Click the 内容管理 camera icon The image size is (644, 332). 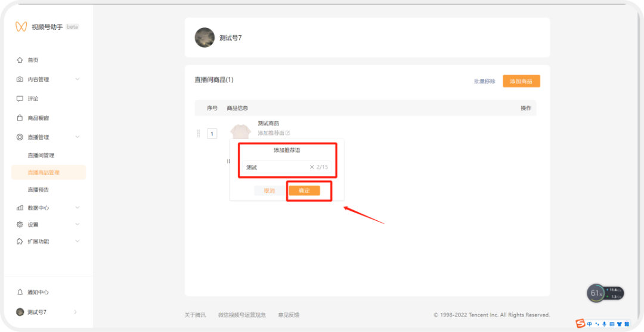tap(20, 79)
